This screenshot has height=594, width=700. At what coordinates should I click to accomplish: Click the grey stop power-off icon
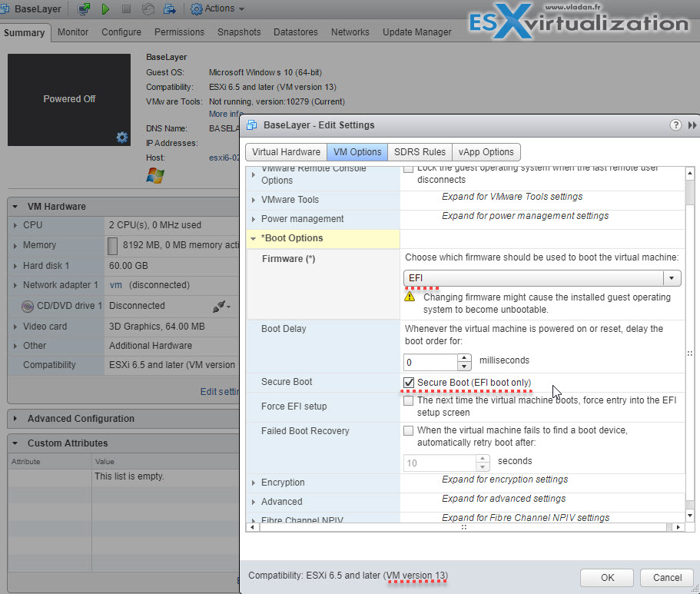(126, 8)
